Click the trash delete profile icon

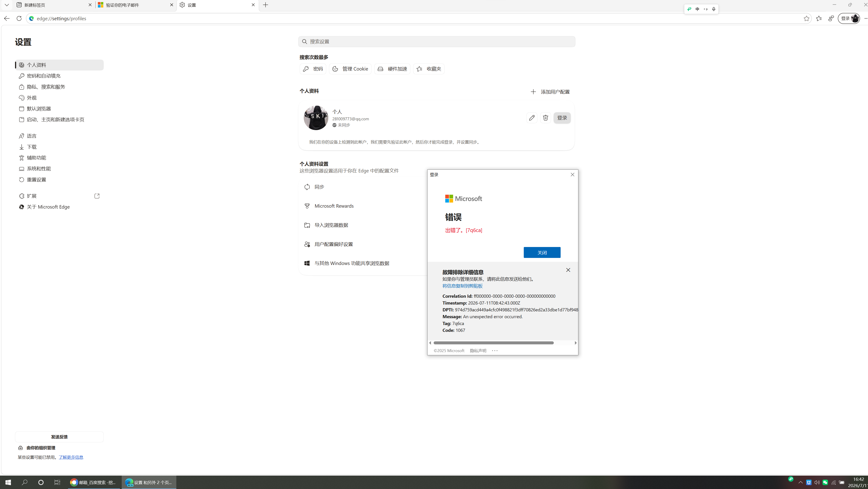(546, 118)
